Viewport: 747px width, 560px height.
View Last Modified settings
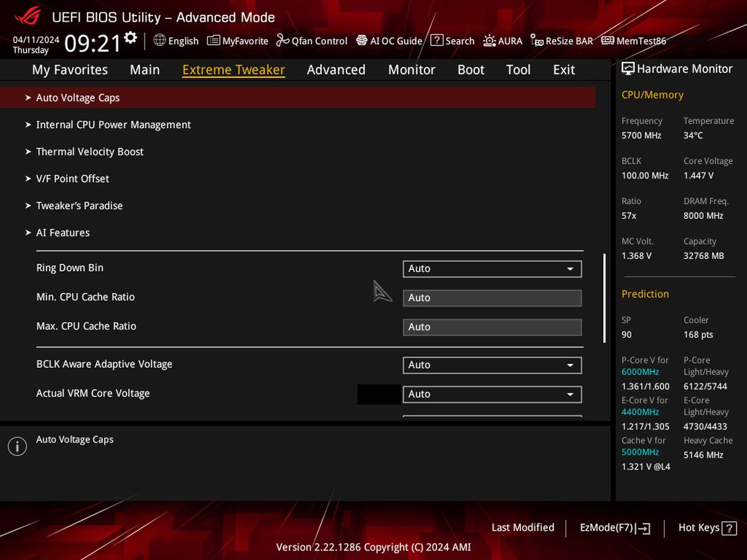[523, 527]
